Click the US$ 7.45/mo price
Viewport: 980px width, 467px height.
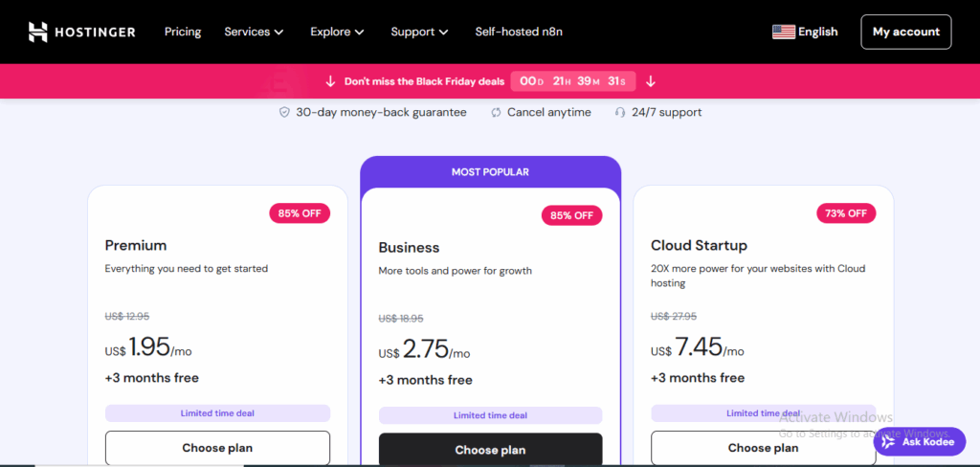pos(698,347)
